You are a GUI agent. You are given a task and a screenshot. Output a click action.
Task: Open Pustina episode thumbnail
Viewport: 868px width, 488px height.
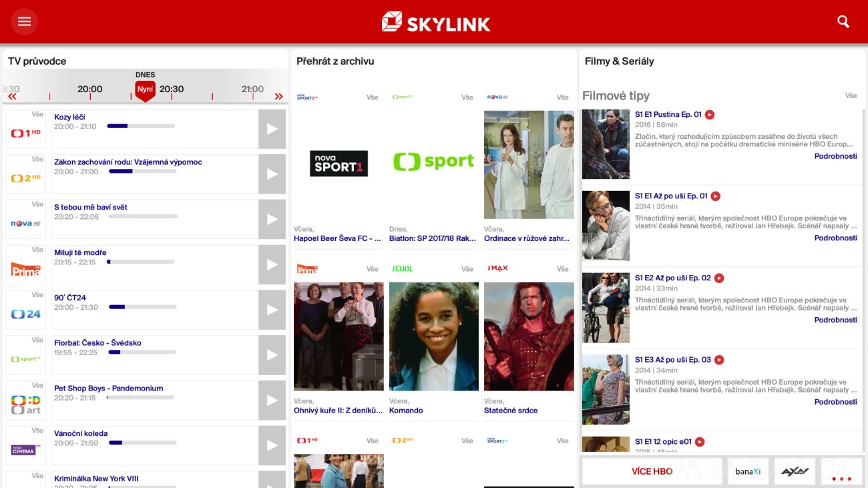coord(606,144)
